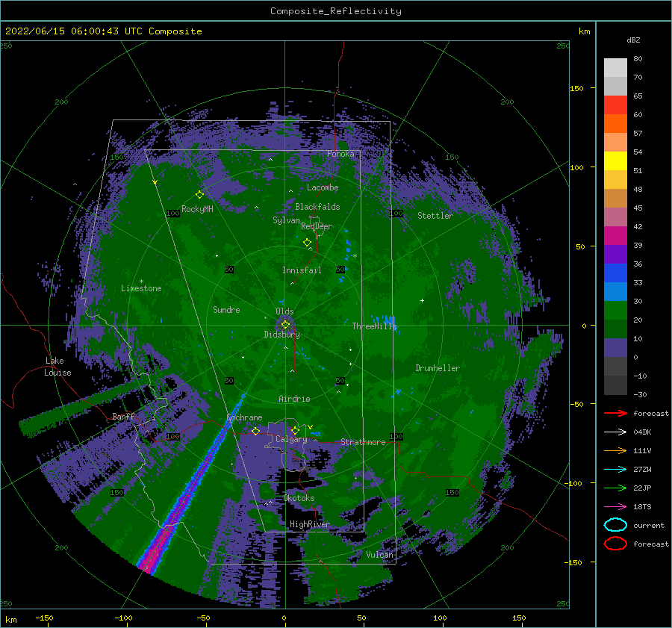Viewport: 672px width, 628px height.
Task: Pick the bright yellow 51-54 dBZ swatch
Action: (x=615, y=161)
